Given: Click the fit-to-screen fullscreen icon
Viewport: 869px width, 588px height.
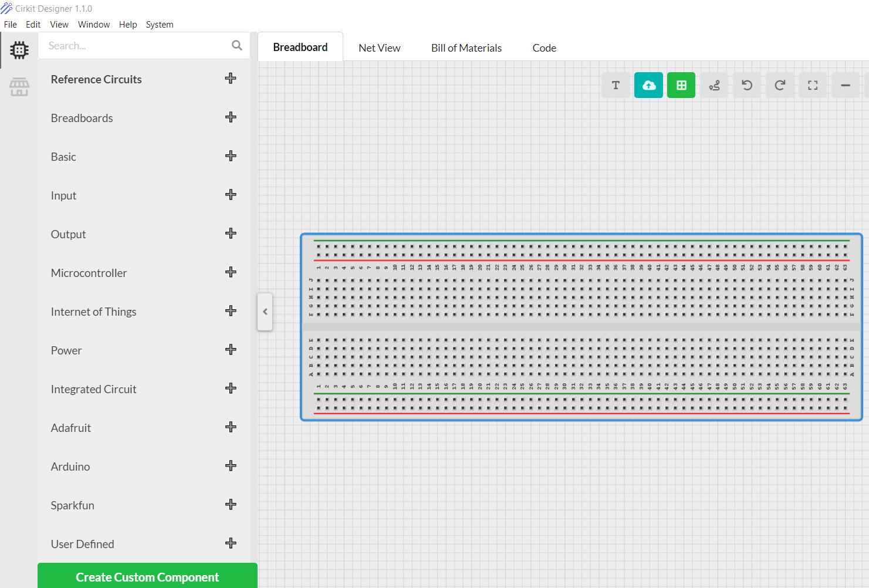Looking at the screenshot, I should click(x=813, y=85).
